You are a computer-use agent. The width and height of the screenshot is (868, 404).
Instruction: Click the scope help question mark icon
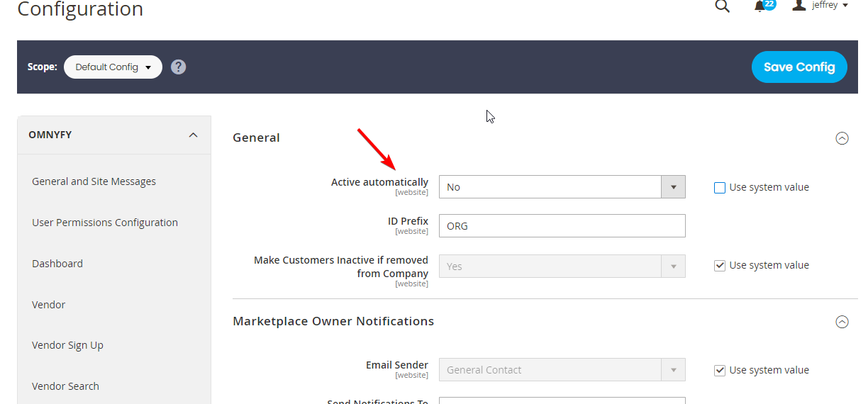(179, 67)
